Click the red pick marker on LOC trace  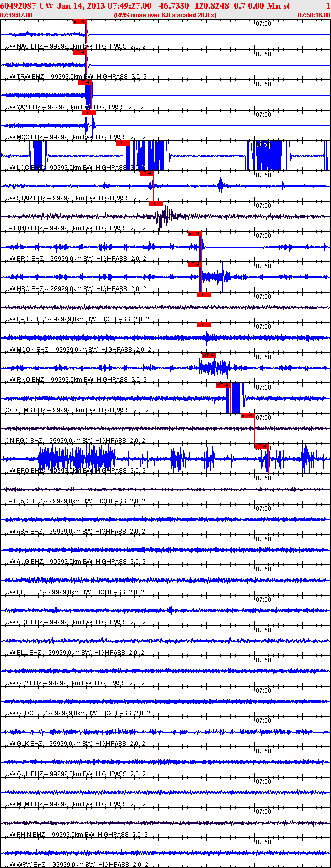click(x=123, y=143)
